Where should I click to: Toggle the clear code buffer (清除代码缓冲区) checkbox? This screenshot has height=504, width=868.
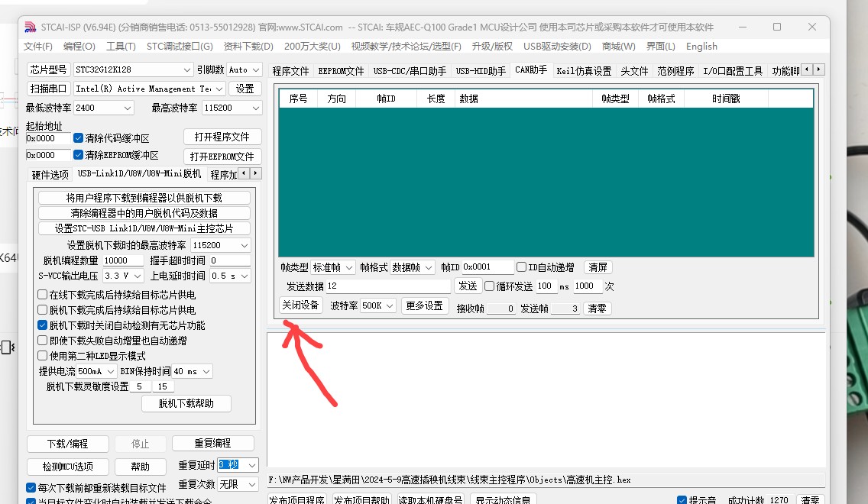78,137
